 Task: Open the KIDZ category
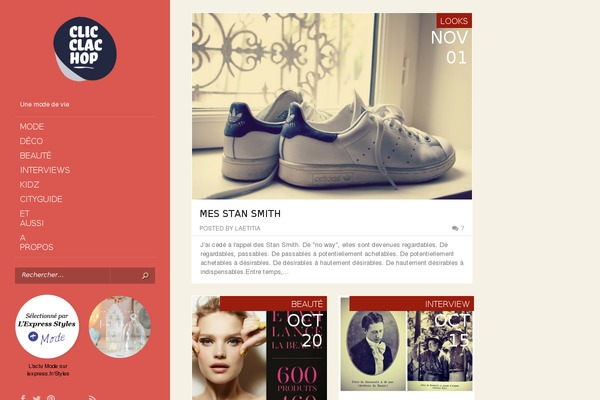tap(29, 185)
